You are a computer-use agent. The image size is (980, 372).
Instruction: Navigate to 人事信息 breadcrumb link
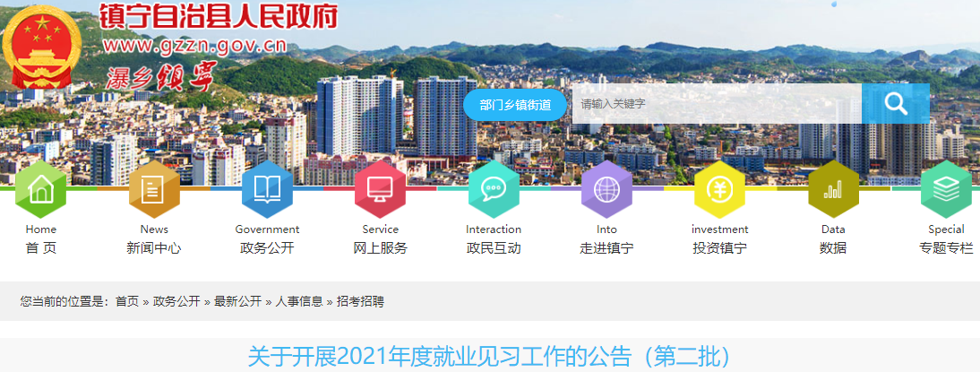299,302
